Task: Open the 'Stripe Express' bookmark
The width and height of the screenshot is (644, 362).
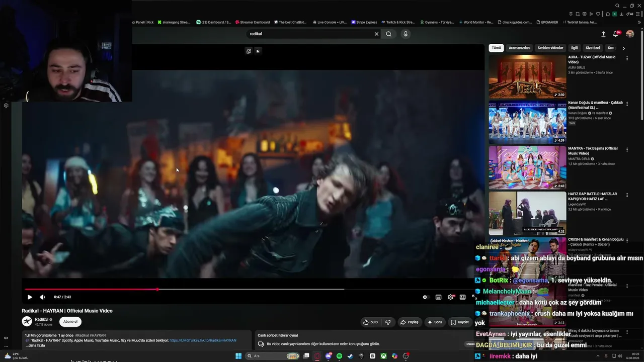Action: 364,22
